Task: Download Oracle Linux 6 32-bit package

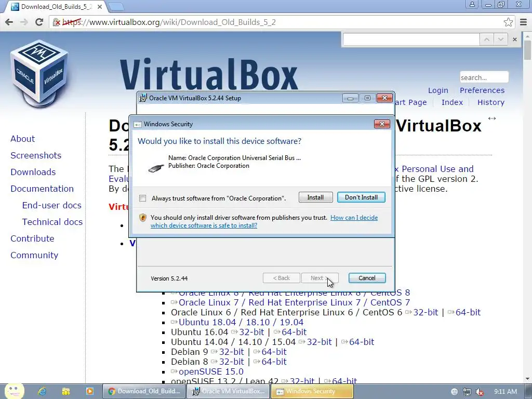Action: point(425,312)
